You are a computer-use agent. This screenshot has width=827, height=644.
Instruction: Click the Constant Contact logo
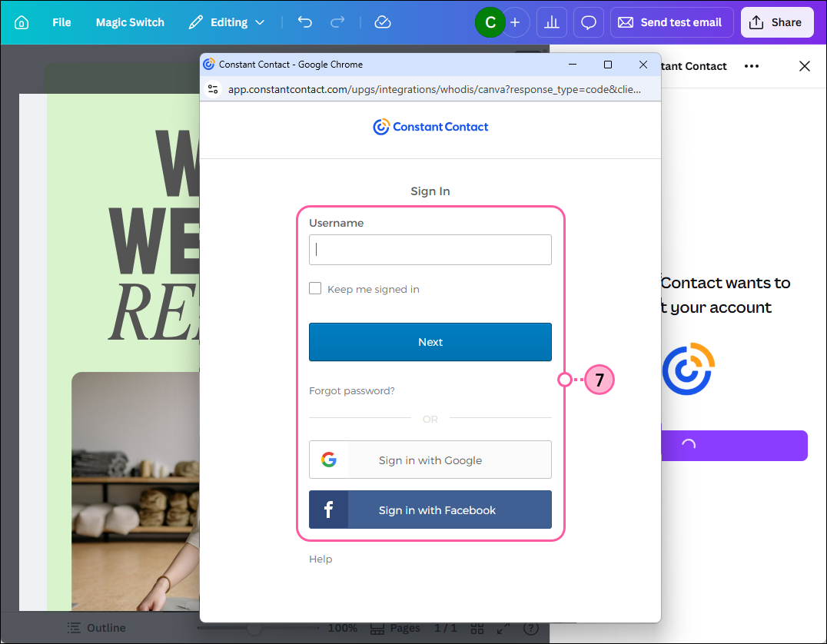(430, 127)
